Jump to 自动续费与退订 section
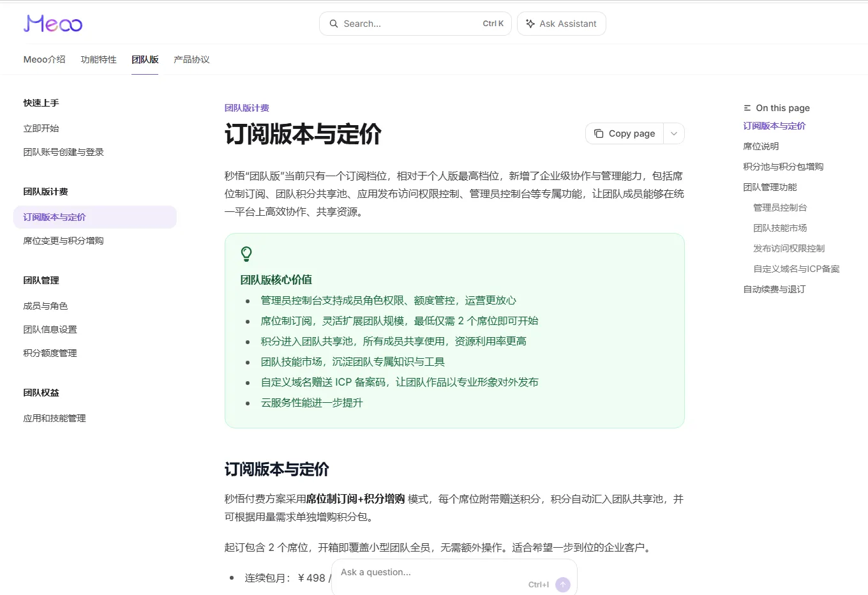Image resolution: width=868 pixels, height=595 pixels. [x=775, y=289]
